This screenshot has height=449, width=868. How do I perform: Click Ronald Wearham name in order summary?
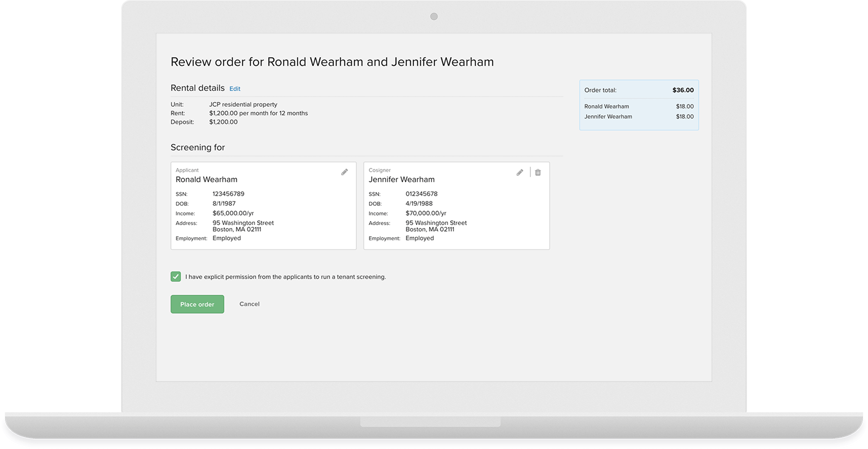pyautogui.click(x=606, y=106)
